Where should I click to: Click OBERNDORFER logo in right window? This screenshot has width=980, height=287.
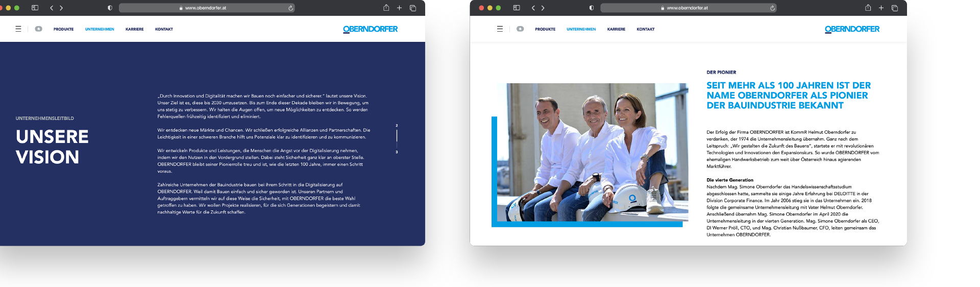[852, 29]
